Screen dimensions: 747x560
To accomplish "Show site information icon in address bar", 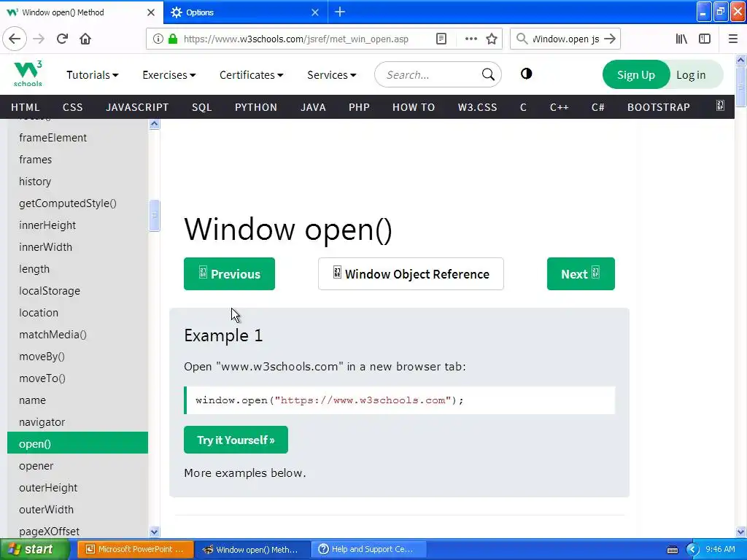I will [x=158, y=39].
